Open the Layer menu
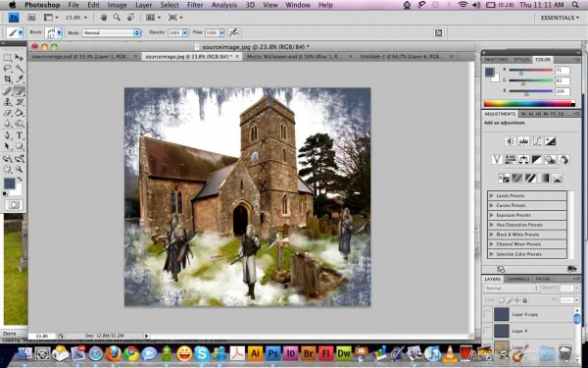 tap(144, 5)
